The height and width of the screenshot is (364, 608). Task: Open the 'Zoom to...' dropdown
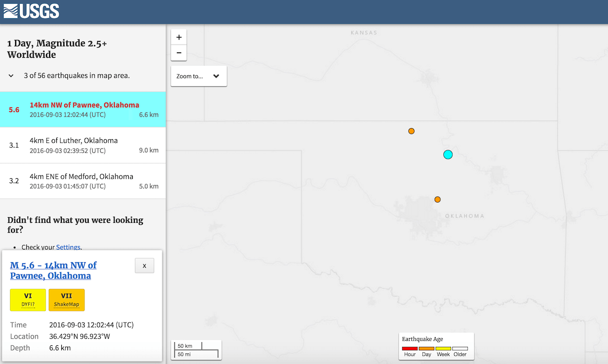[199, 76]
